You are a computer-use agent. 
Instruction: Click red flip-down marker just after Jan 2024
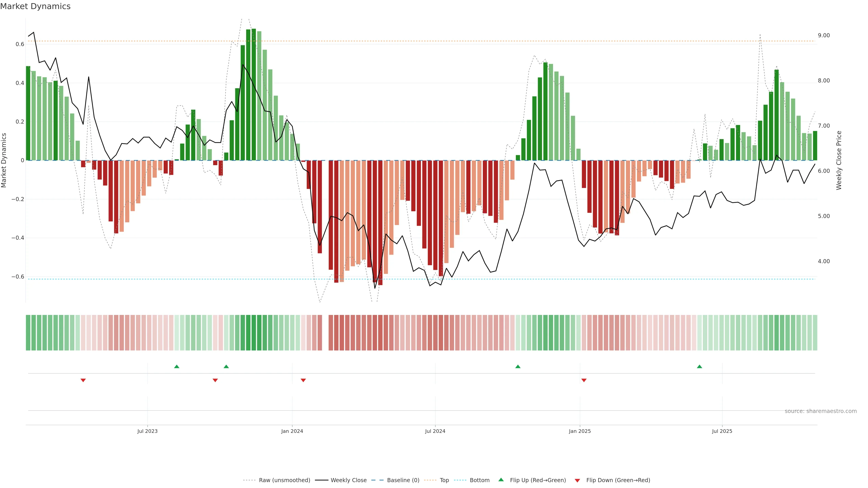point(303,380)
